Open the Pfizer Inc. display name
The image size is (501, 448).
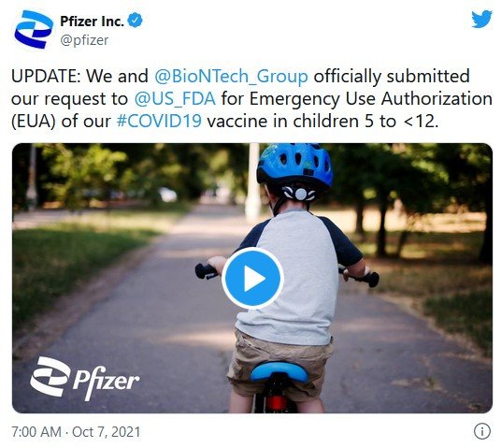92,22
